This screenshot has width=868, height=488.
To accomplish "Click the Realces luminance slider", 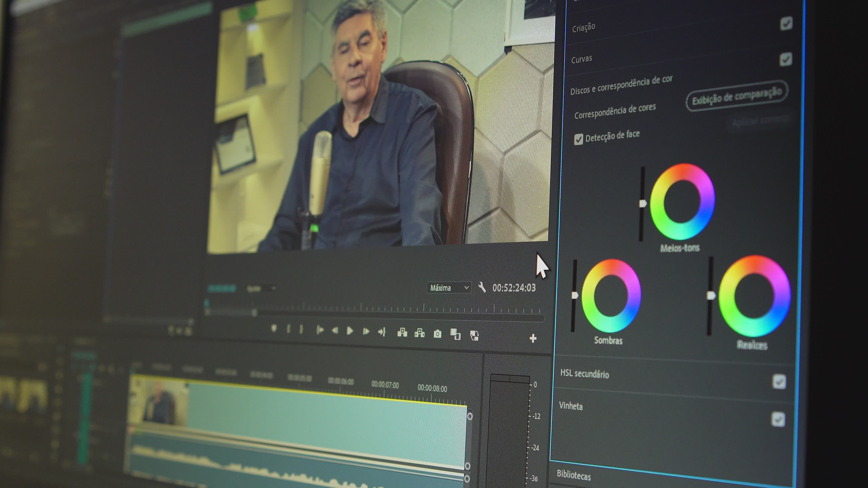I will [x=711, y=296].
